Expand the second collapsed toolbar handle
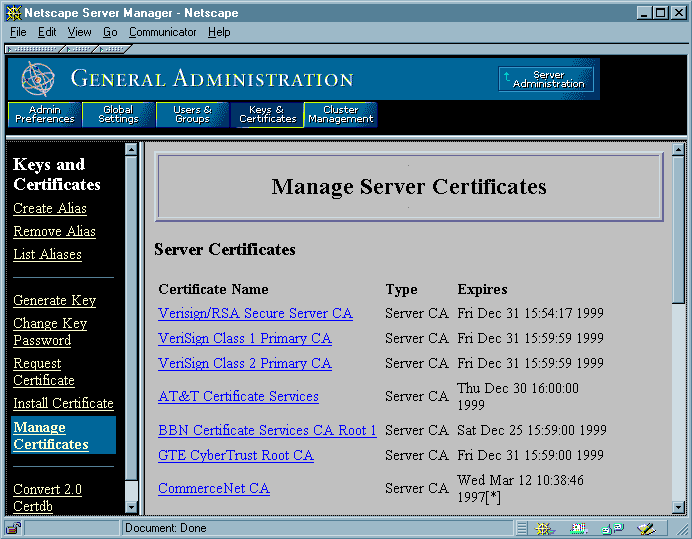 click(x=79, y=49)
